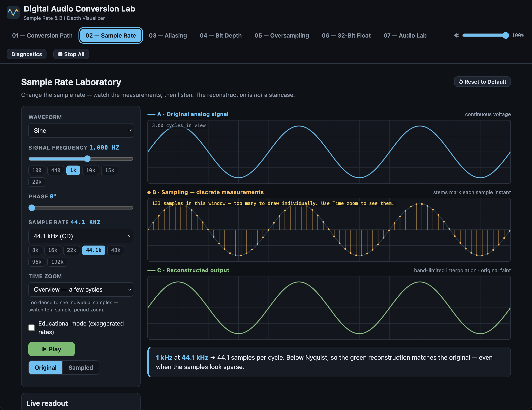Image resolution: width=532 pixels, height=410 pixels.
Task: Click the waveform app logo icon
Action: tap(13, 12)
